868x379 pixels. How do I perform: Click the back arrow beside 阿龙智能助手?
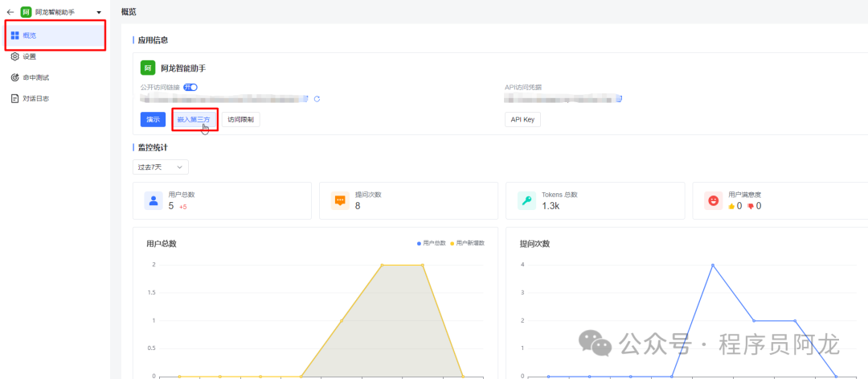point(10,13)
